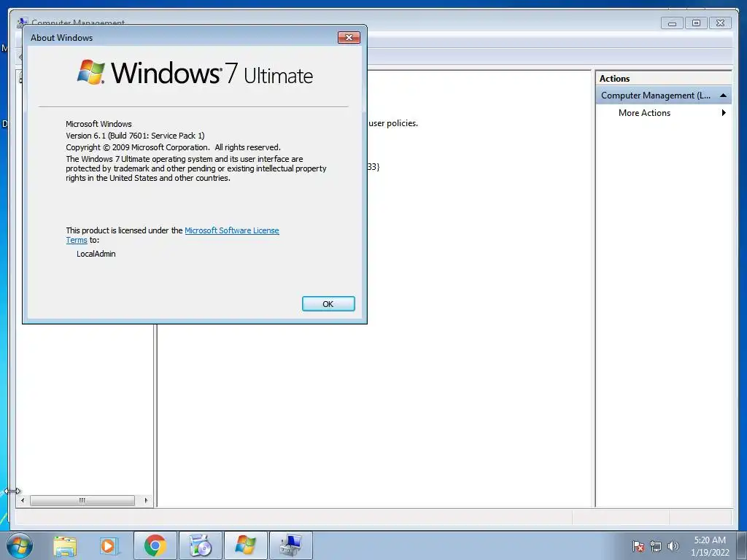Viewport: 747px width, 560px height.
Task: Expand the More Actions submenu arrow
Action: (724, 113)
